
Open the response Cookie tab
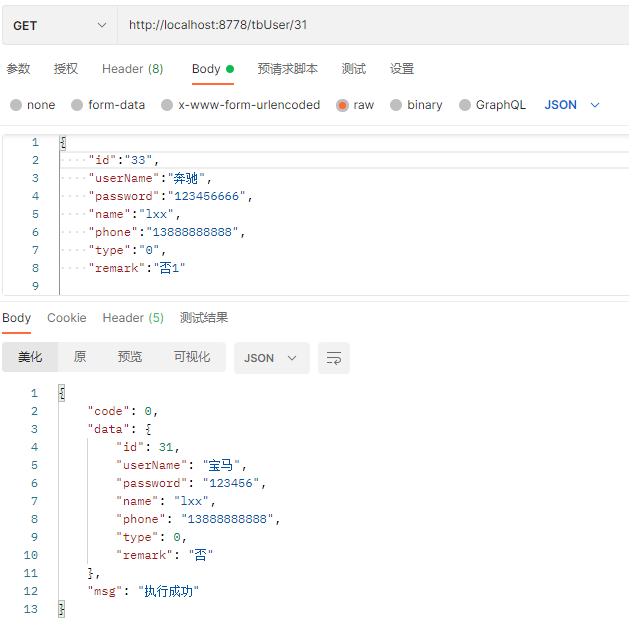[x=67, y=318]
